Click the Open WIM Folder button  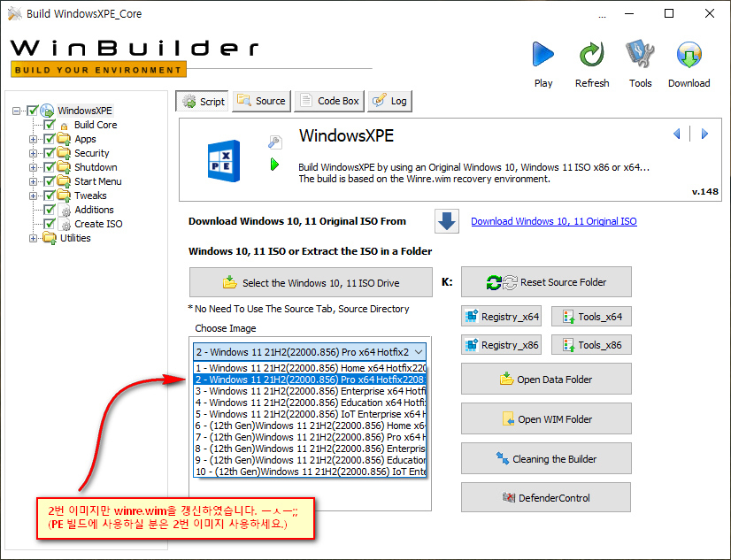click(x=546, y=418)
